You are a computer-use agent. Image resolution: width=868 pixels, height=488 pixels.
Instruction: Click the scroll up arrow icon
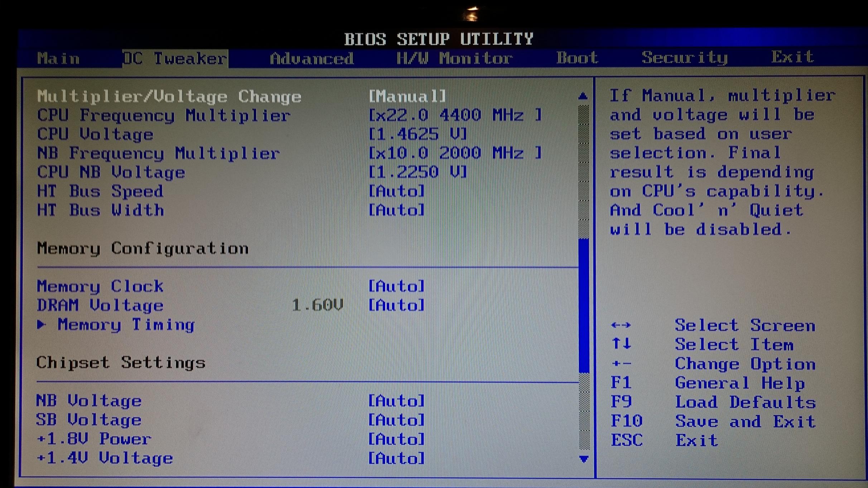pyautogui.click(x=583, y=96)
